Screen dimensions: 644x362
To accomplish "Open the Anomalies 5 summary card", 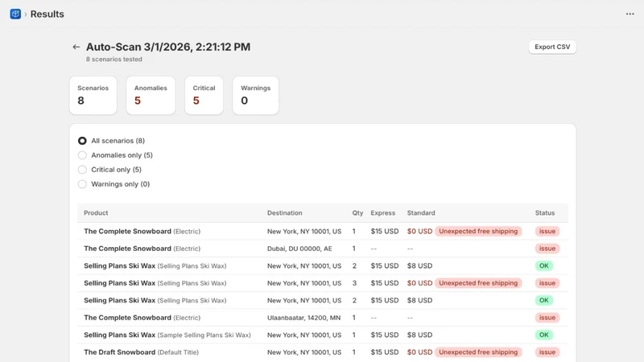I will (151, 95).
